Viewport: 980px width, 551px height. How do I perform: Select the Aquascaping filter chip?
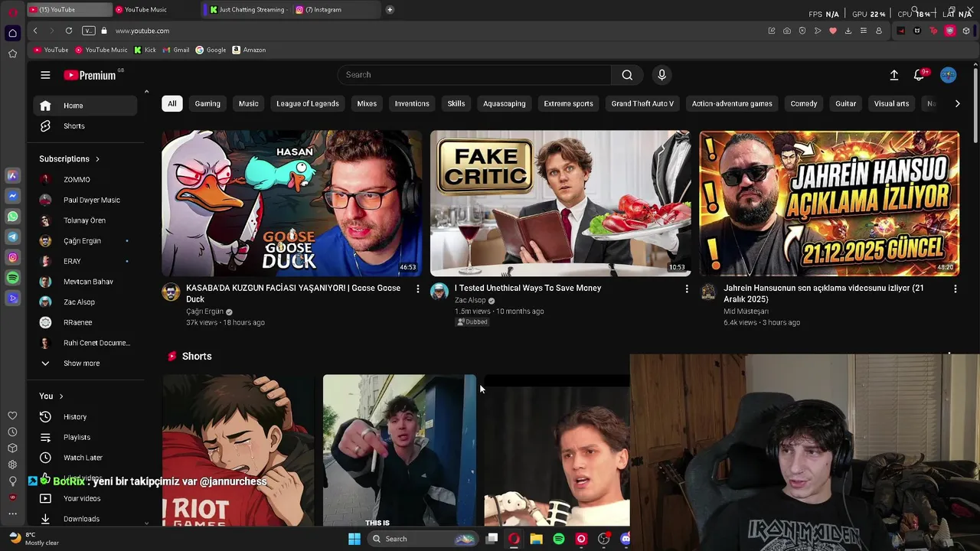pyautogui.click(x=505, y=103)
